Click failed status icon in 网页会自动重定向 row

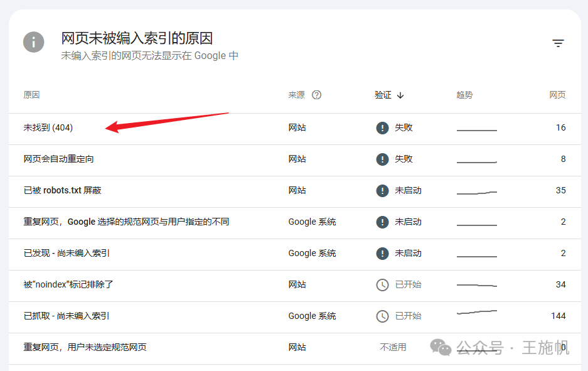382,159
